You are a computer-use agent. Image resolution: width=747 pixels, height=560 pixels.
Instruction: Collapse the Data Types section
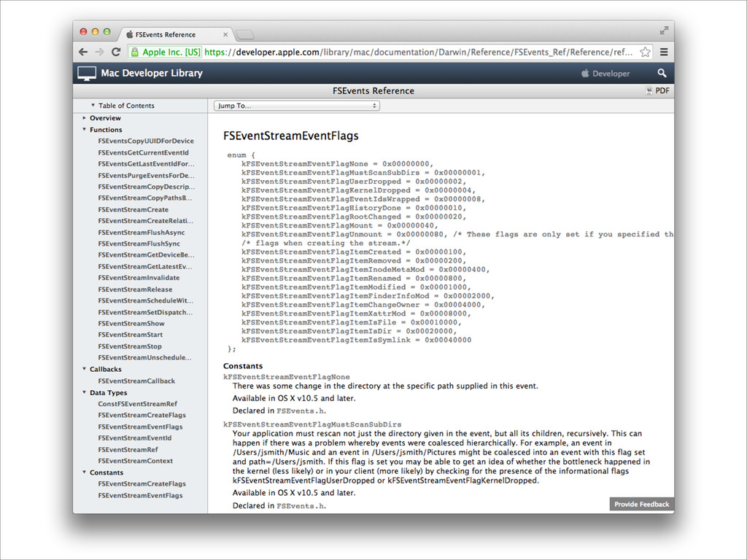coord(85,392)
